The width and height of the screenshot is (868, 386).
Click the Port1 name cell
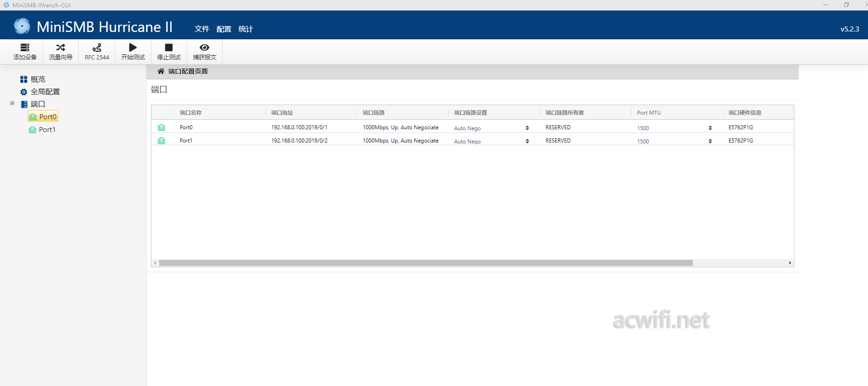point(186,141)
